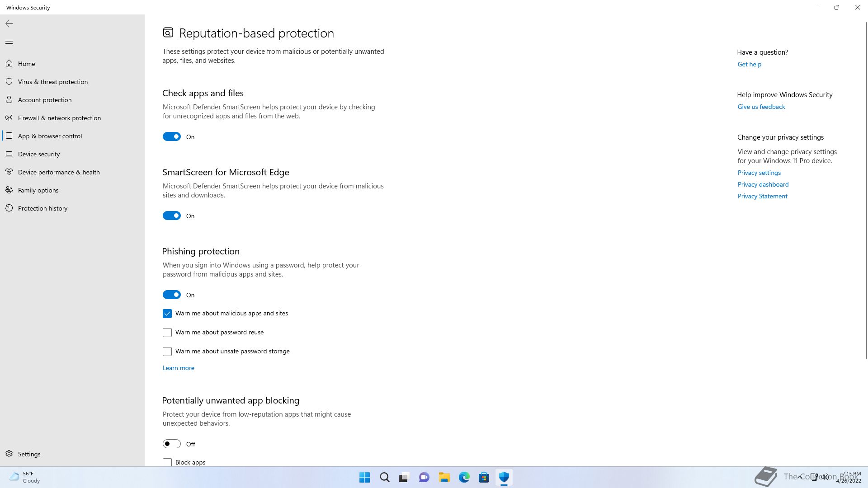This screenshot has width=868, height=488.
Task: Click the Device security laptop icon
Action: coord(9,154)
